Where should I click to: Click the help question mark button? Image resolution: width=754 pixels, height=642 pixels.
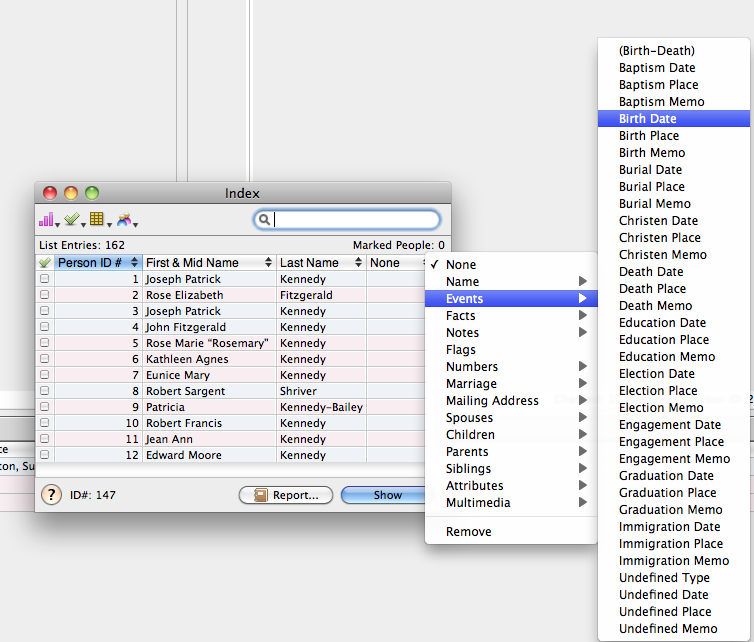click(51, 495)
